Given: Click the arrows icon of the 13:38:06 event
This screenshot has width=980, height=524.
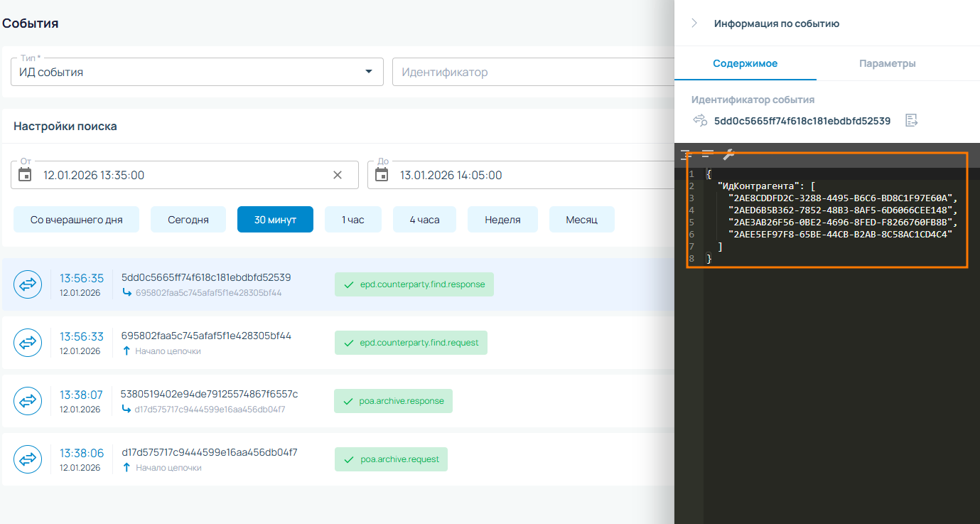Looking at the screenshot, I should click(x=28, y=459).
